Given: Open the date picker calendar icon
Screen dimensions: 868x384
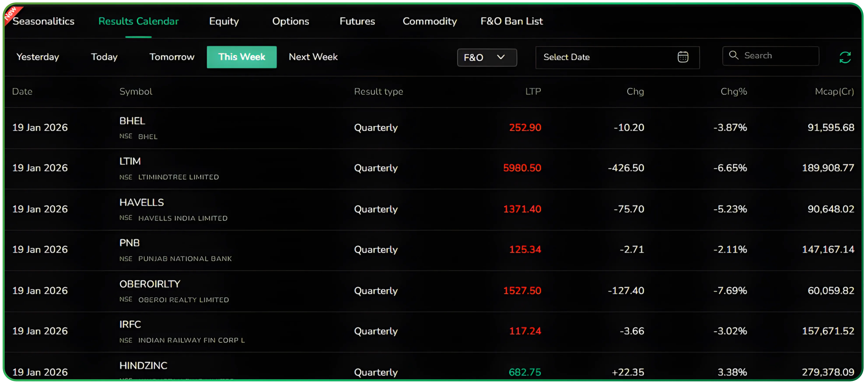Looking at the screenshot, I should (683, 57).
